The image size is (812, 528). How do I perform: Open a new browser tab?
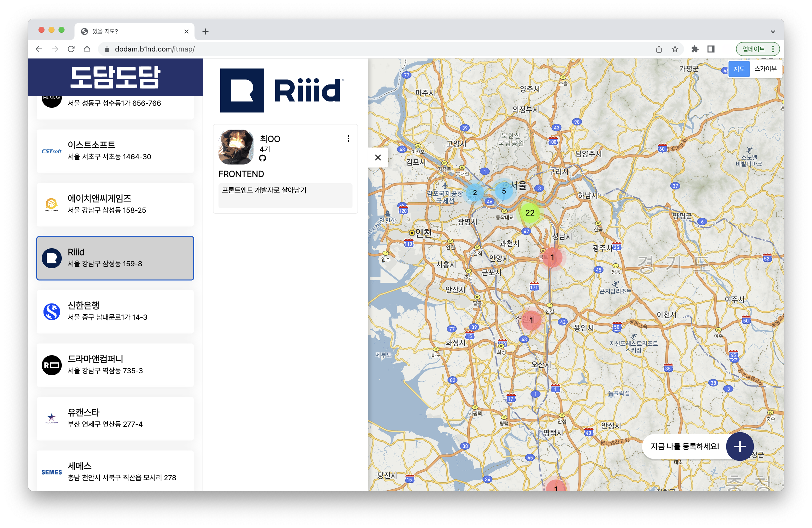click(205, 31)
